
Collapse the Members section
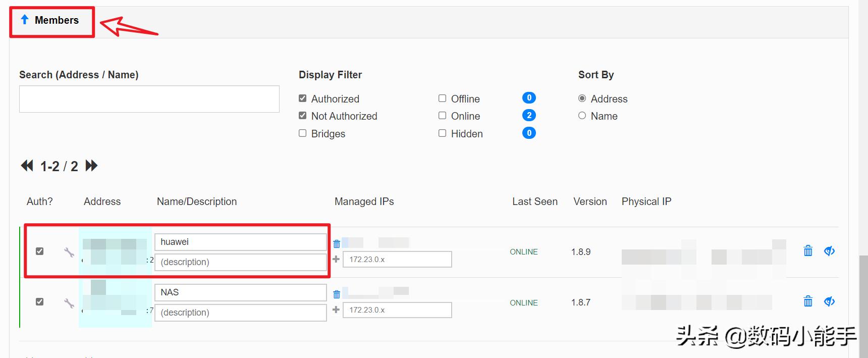(x=49, y=20)
